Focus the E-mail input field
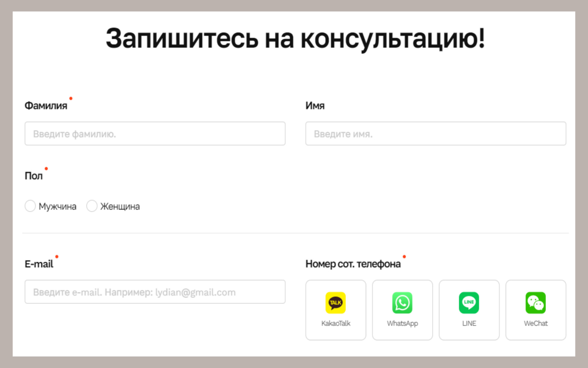Image resolution: width=588 pixels, height=368 pixels. [155, 292]
